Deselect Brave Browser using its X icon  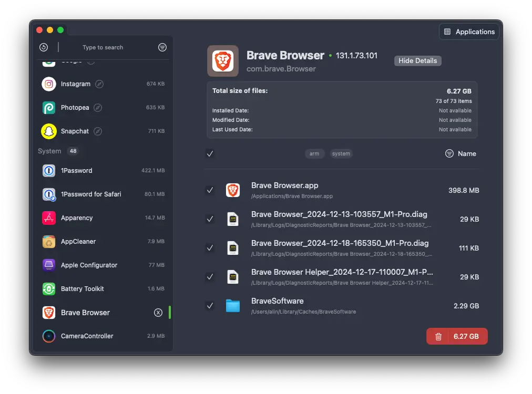[x=158, y=312]
